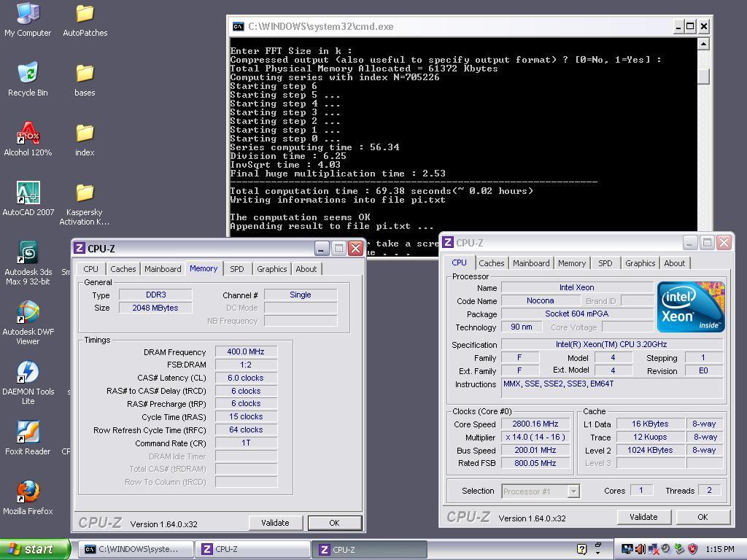Open Graphics tab in processor CPU-Z window
The height and width of the screenshot is (560, 747).
[x=640, y=263]
